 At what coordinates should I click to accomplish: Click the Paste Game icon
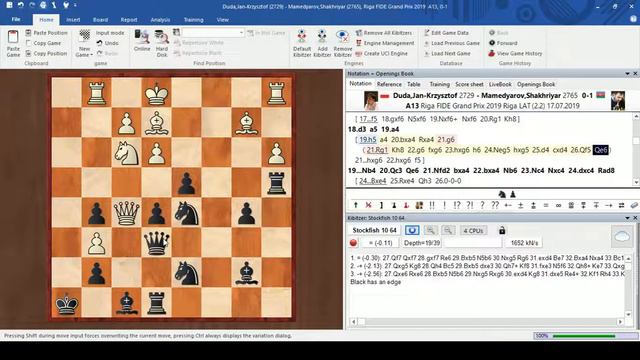(13, 43)
